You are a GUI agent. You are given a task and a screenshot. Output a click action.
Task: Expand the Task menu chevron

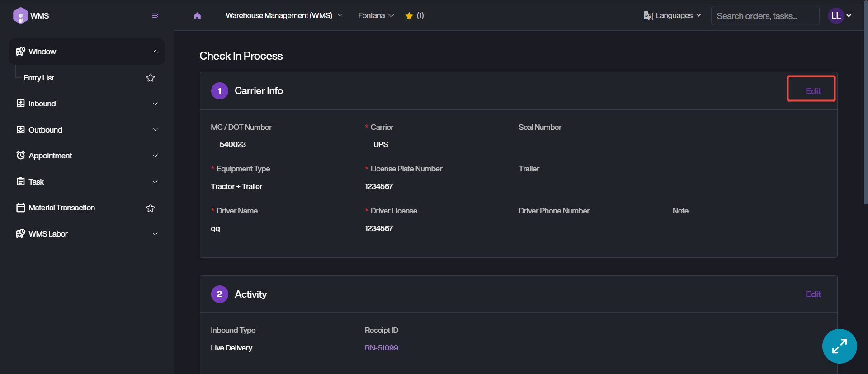(155, 182)
